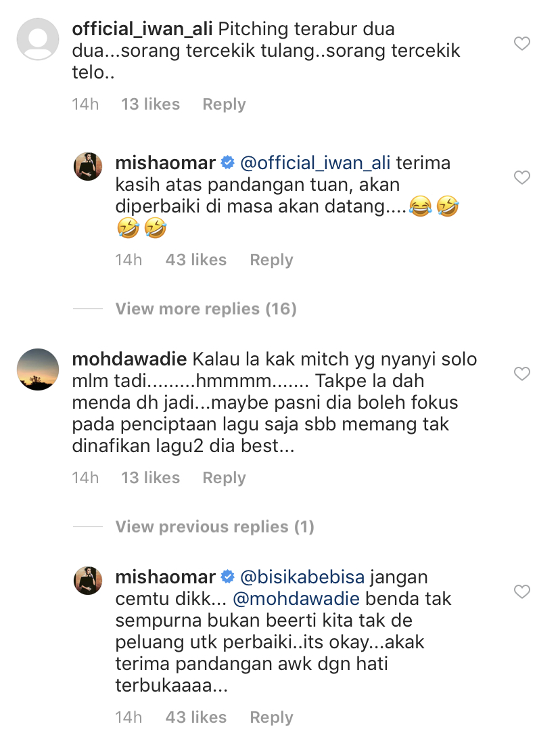Open mohdawadie's sunset profile picture
The width and height of the screenshot is (560, 739).
[x=38, y=369]
